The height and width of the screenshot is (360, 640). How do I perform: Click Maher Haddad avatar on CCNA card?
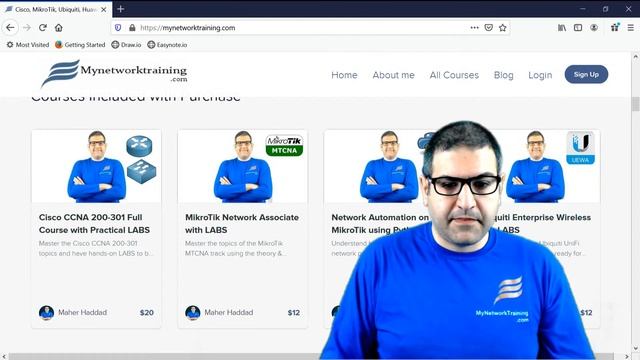point(47,313)
